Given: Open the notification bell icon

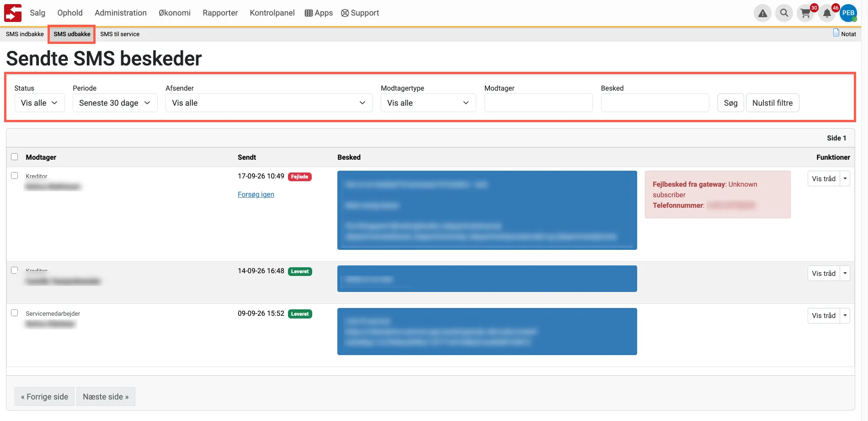Looking at the screenshot, I should (x=827, y=13).
